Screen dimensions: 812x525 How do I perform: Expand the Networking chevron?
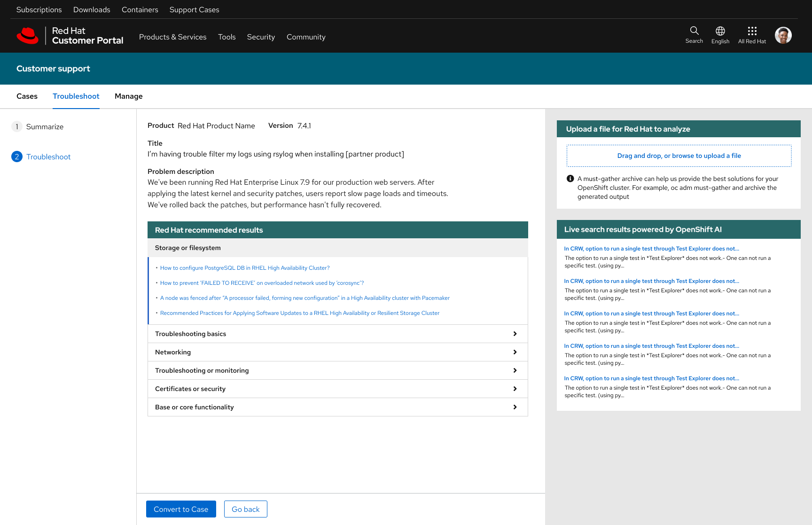coord(515,352)
